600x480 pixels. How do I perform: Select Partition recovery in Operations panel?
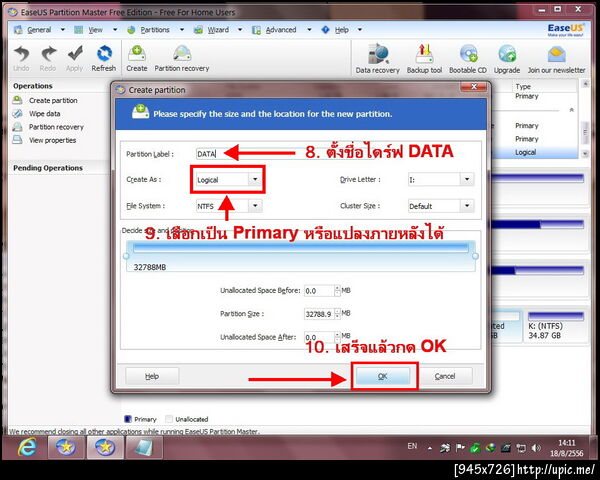tap(56, 127)
